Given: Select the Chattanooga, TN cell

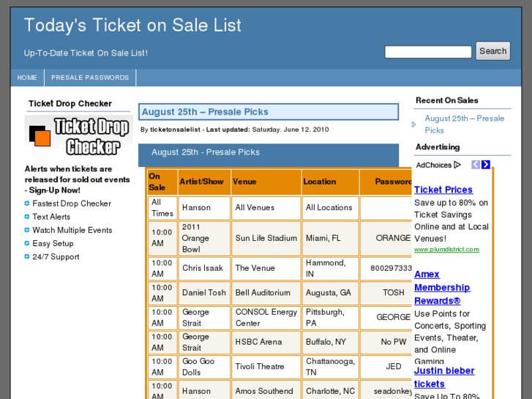Looking at the screenshot, I should [x=331, y=367].
